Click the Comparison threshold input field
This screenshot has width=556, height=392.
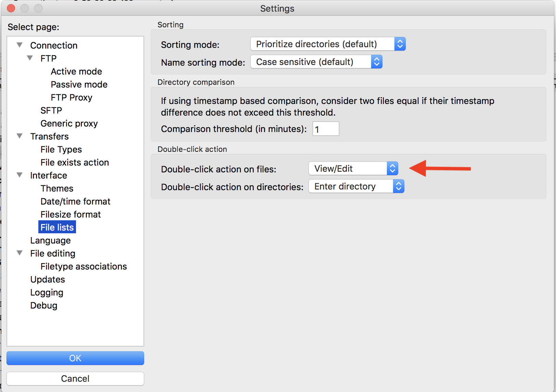click(325, 129)
